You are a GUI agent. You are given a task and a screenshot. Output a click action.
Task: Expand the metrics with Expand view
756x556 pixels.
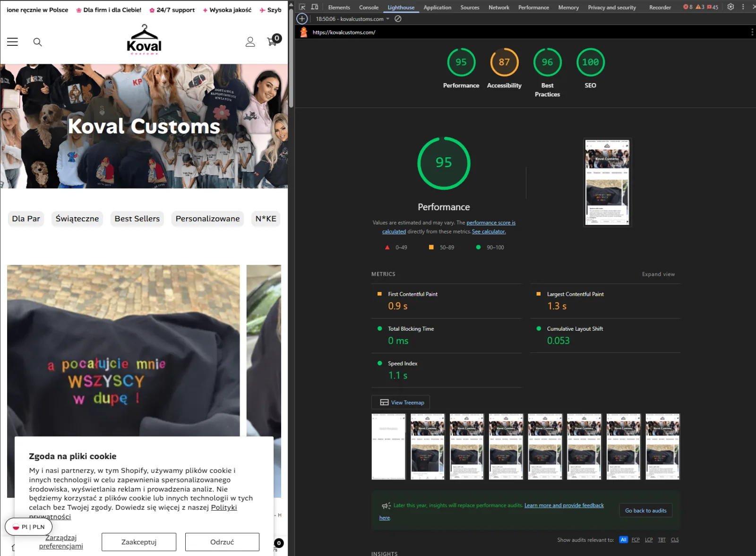(x=658, y=274)
